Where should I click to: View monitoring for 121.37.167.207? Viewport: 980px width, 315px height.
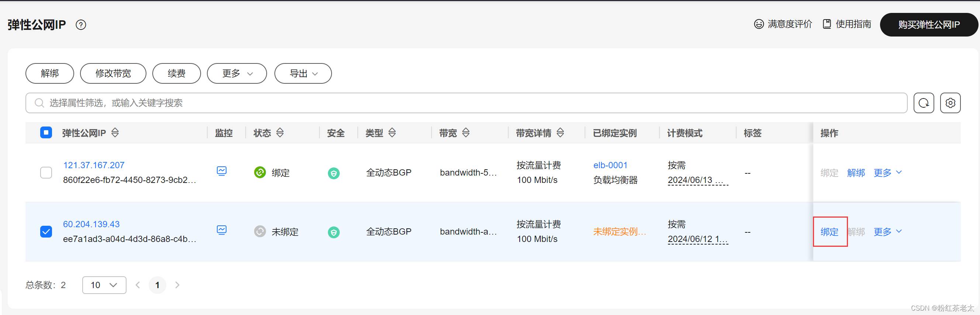coord(222,171)
